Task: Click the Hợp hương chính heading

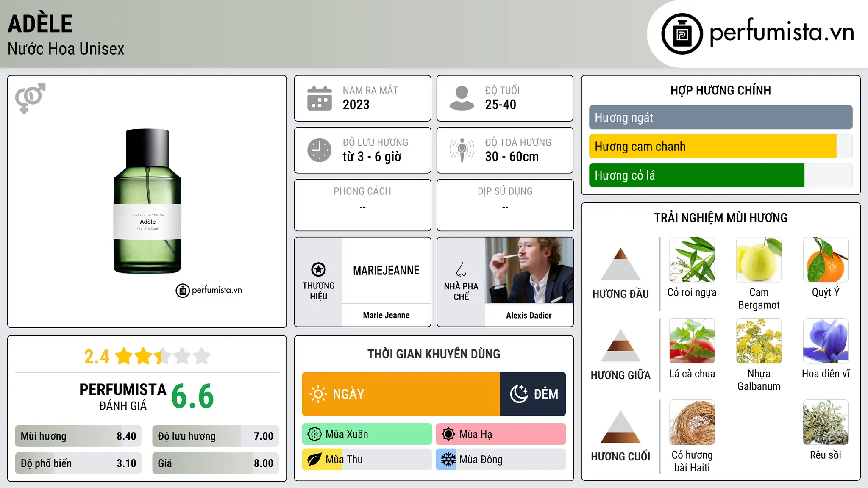Action: click(x=721, y=90)
